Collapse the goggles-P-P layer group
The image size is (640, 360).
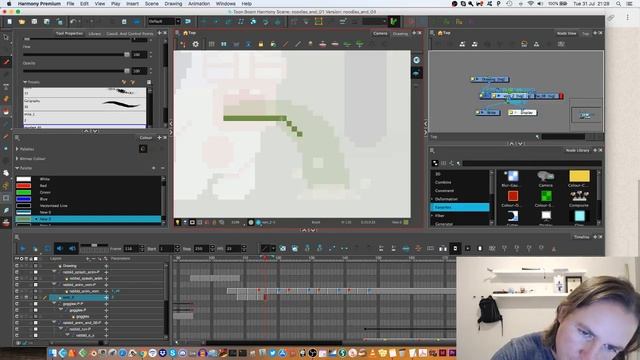click(x=54, y=304)
